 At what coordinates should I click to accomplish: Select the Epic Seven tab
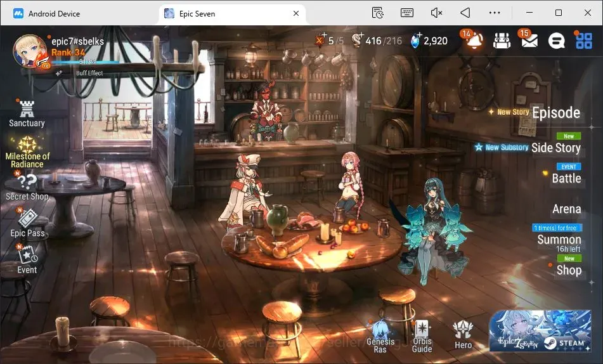(x=233, y=13)
